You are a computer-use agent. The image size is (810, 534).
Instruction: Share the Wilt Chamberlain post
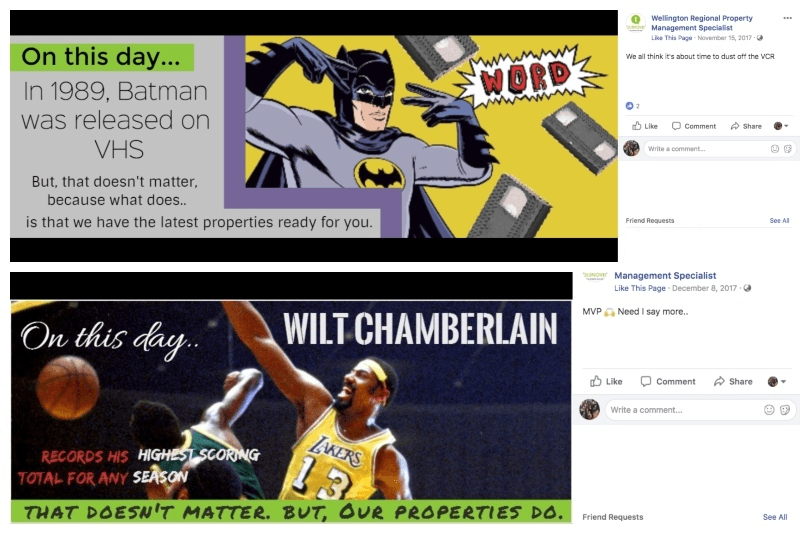733,381
